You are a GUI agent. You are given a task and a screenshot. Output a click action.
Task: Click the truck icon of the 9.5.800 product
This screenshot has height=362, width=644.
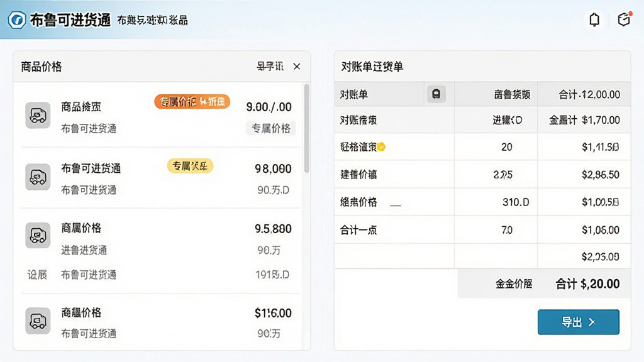point(38,235)
